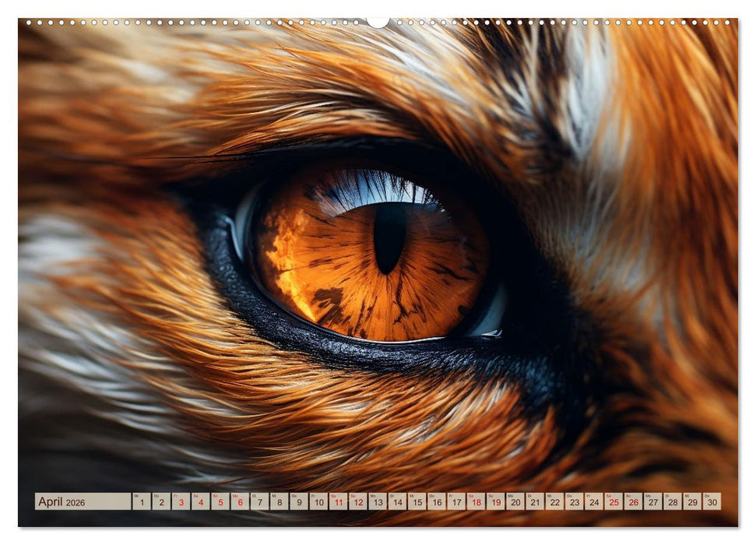
Task: Click the red Friday 3 date cell
Action: point(181,505)
